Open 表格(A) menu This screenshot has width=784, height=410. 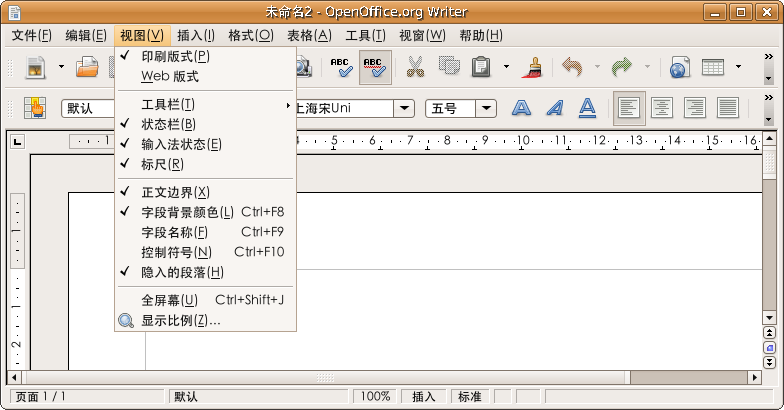point(309,36)
